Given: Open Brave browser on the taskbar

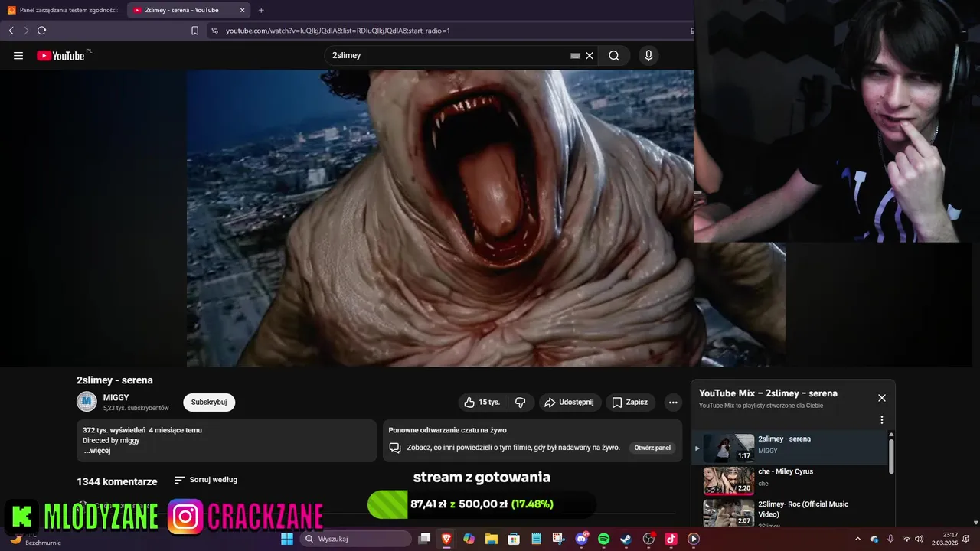Looking at the screenshot, I should coord(446,539).
